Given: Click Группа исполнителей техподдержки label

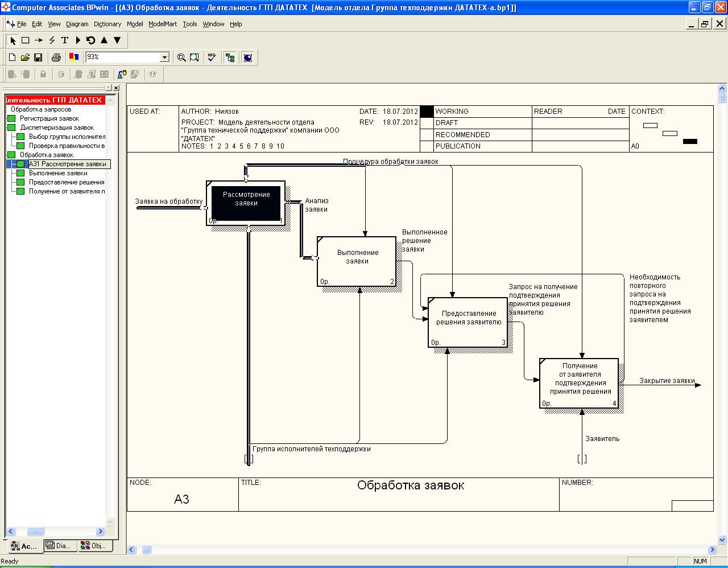Looking at the screenshot, I should pos(312,449).
